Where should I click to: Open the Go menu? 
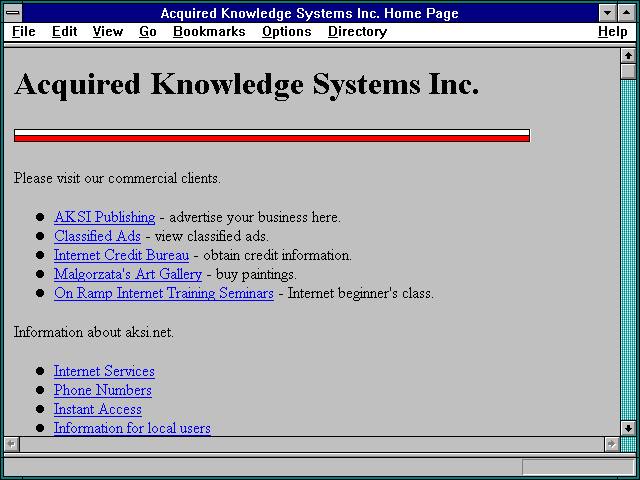pos(148,31)
